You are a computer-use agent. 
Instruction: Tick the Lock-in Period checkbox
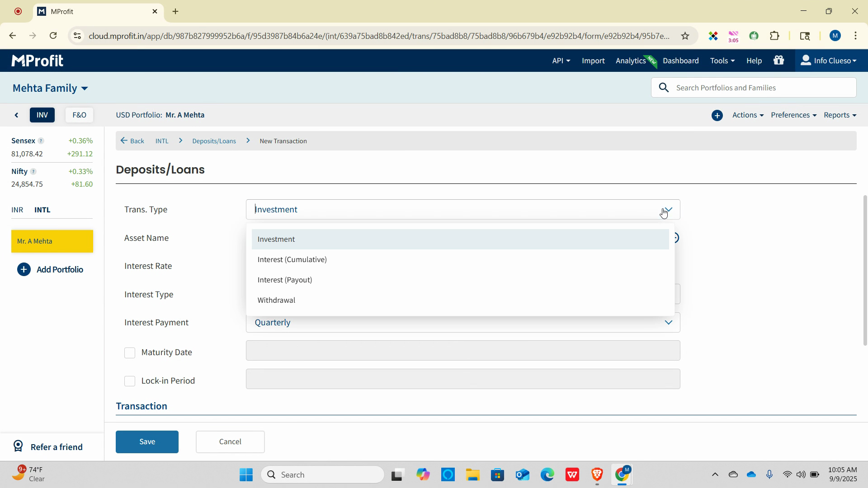point(130,381)
